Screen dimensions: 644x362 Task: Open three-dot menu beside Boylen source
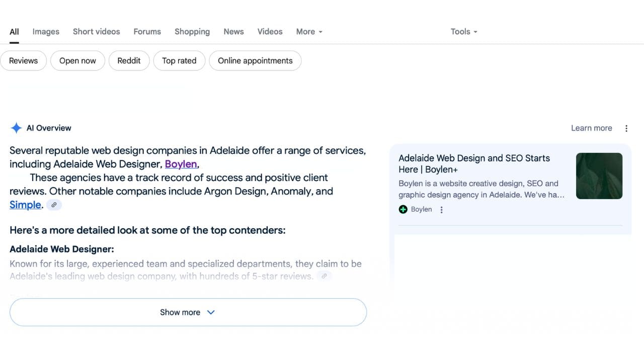pos(441,210)
